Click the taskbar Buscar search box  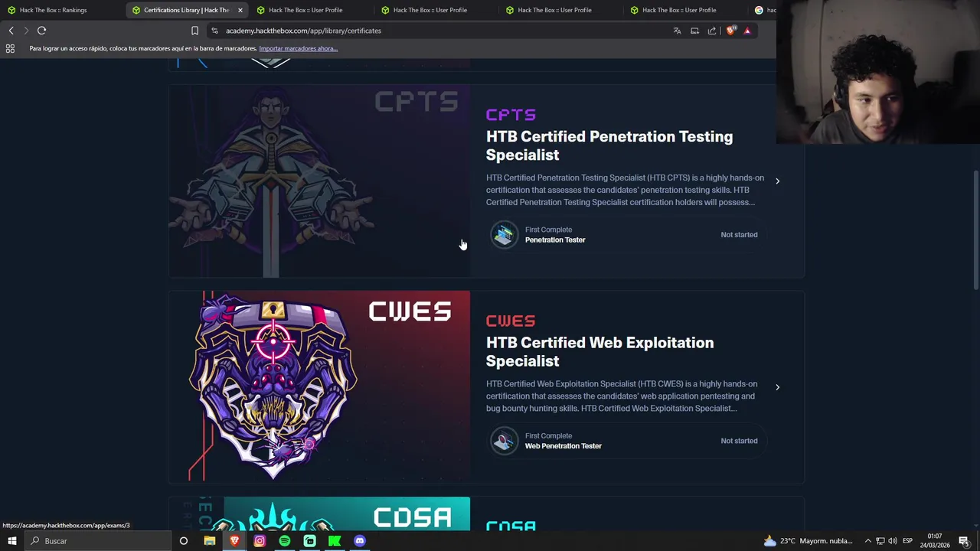click(98, 541)
